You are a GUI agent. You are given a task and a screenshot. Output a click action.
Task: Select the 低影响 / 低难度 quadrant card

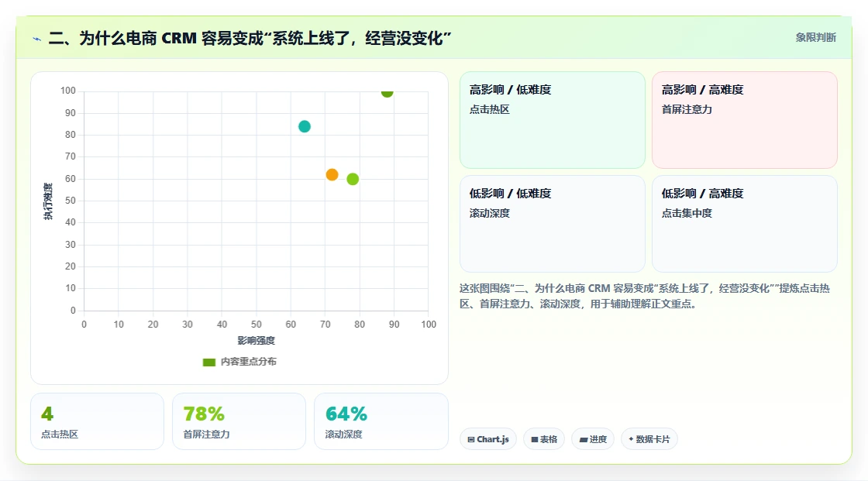point(553,224)
